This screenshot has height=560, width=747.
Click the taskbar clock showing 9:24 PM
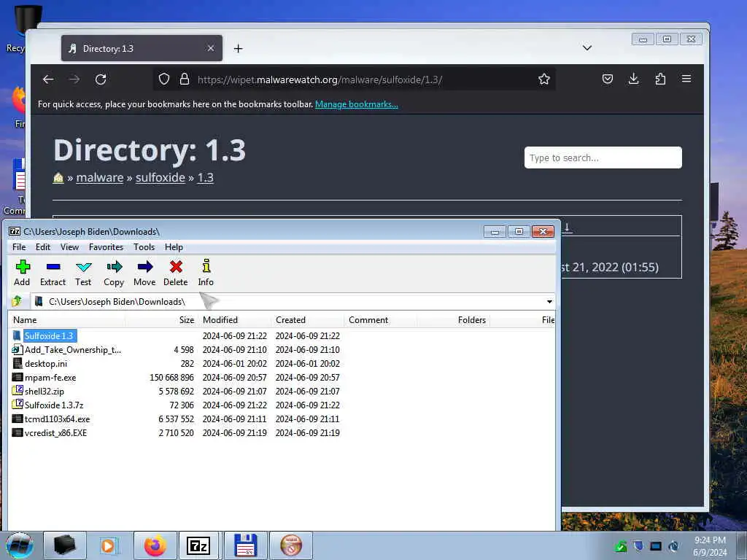pos(710,546)
